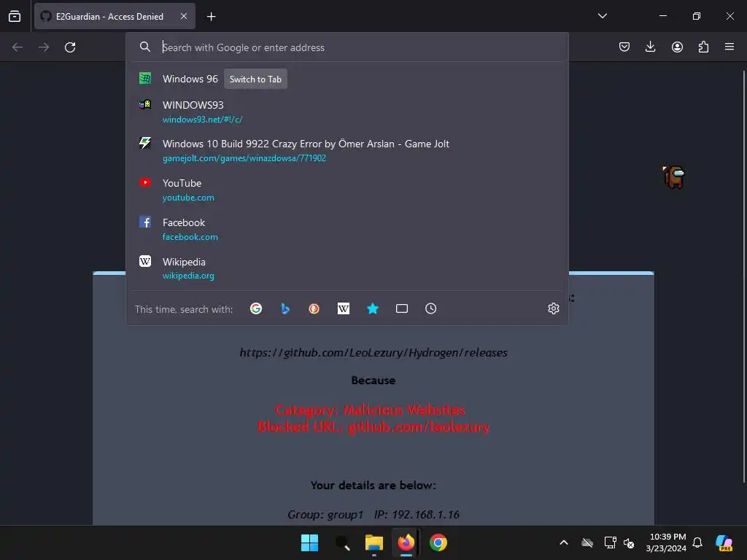The width and height of the screenshot is (747, 560).
Task: Go back to previous page
Action: (x=18, y=47)
